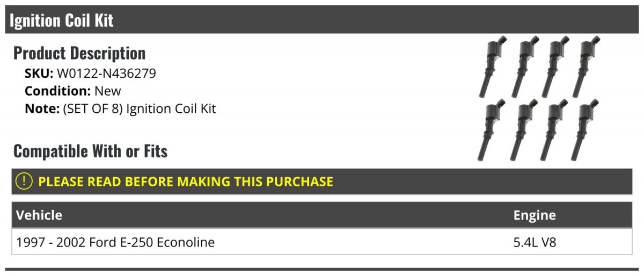Click the '(SET OF 8) Ignition Coil Kit' note
Viewport: 644px width, 276px height.
(139, 108)
